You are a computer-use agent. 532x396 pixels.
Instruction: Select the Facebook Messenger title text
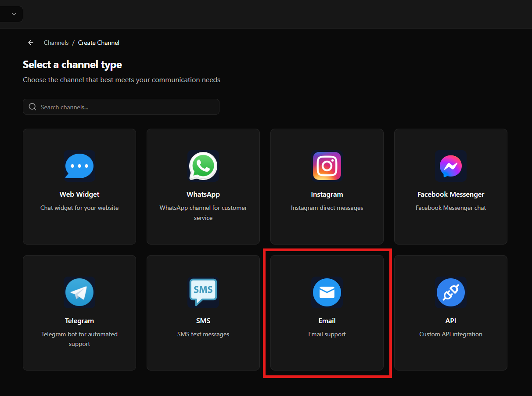pos(451,194)
